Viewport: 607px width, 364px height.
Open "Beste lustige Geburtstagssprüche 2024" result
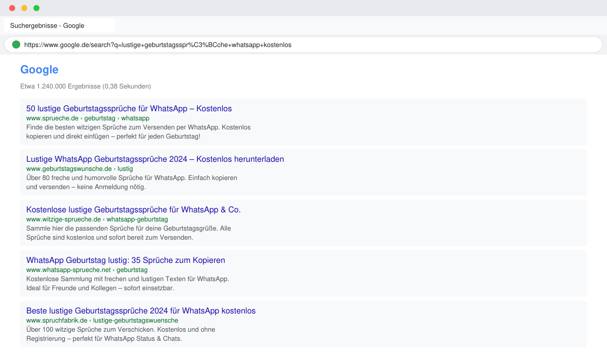(x=141, y=311)
